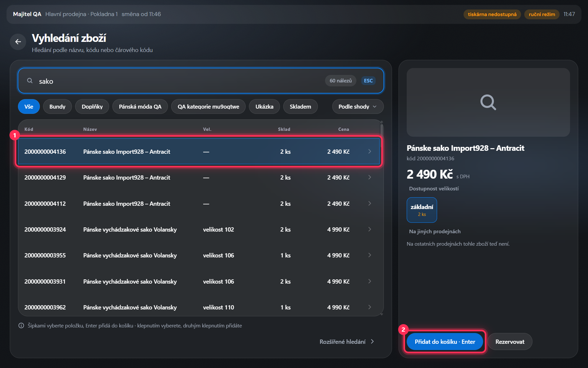This screenshot has height=368, width=588.
Task: Open the Podle shody sort dropdown
Action: [x=358, y=107]
